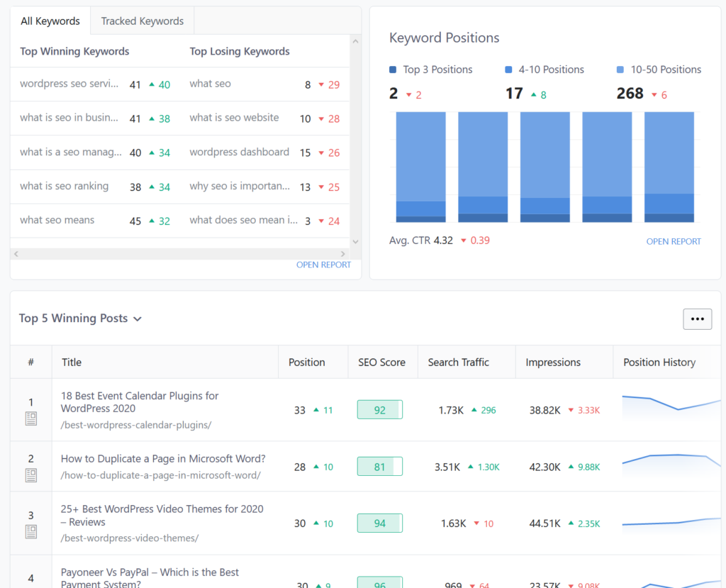This screenshot has height=588, width=726.
Task: Open 'Payoneer Vs PayPal' post title
Action: (150, 578)
